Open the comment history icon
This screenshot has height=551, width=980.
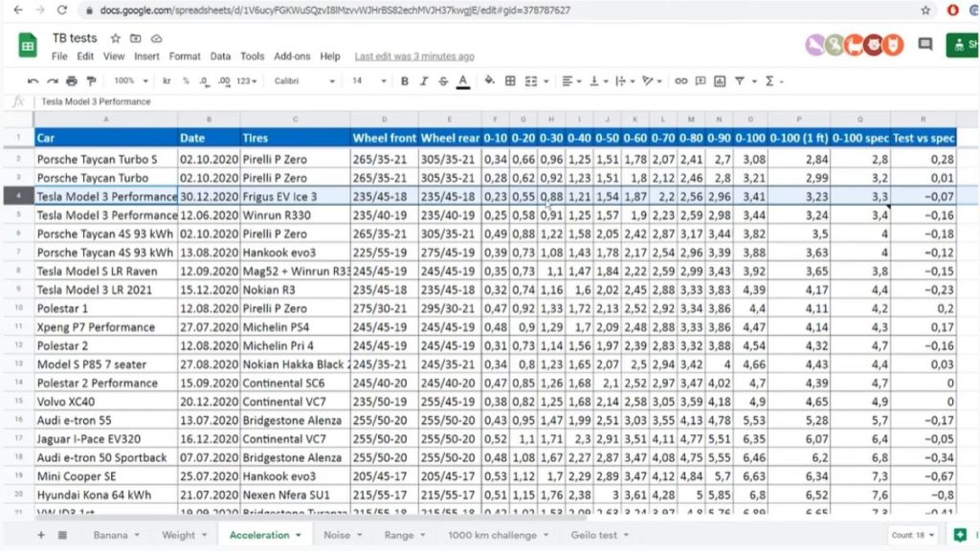tap(924, 44)
